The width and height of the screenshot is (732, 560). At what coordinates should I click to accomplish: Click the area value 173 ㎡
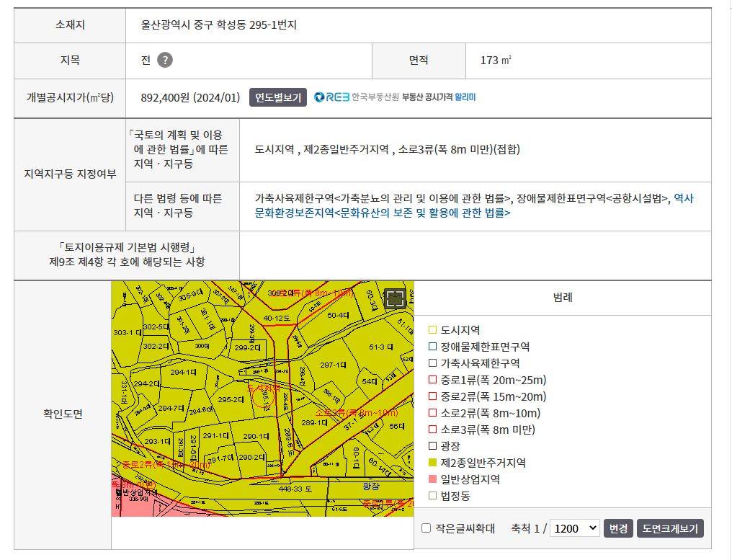pyautogui.click(x=496, y=61)
